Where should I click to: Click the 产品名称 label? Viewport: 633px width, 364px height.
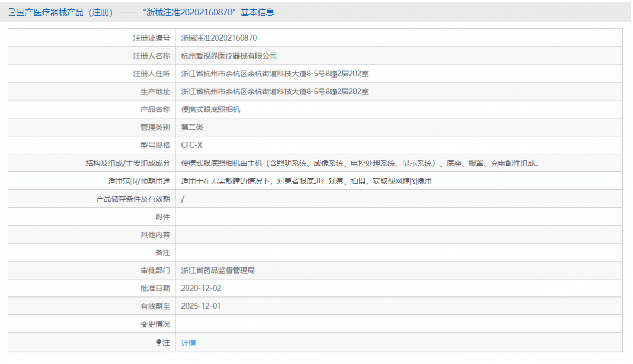click(155, 110)
